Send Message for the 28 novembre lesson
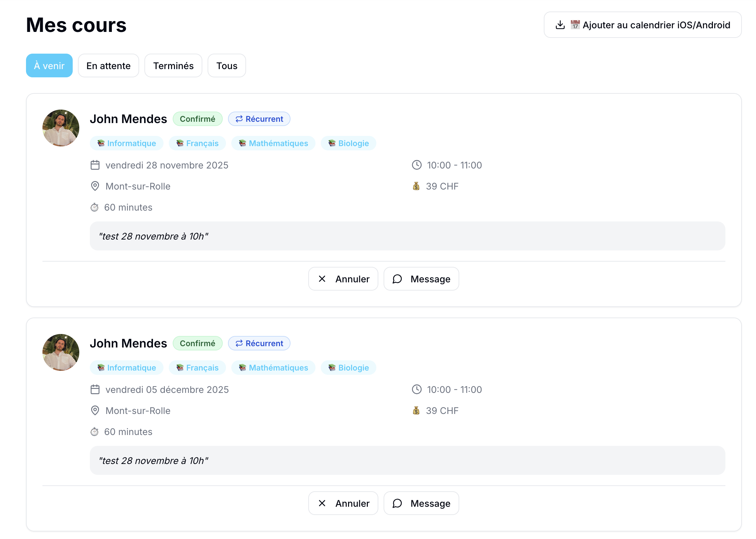Viewport: 756px width, 539px height. 421,279
